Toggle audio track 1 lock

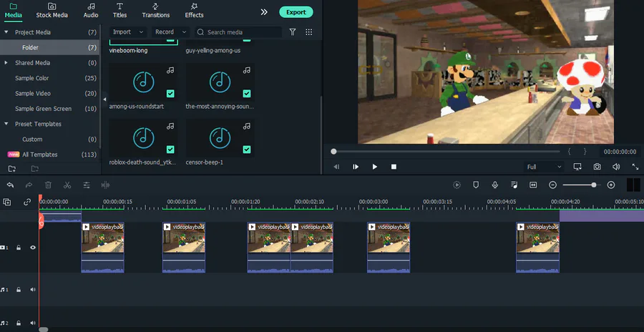click(x=19, y=290)
